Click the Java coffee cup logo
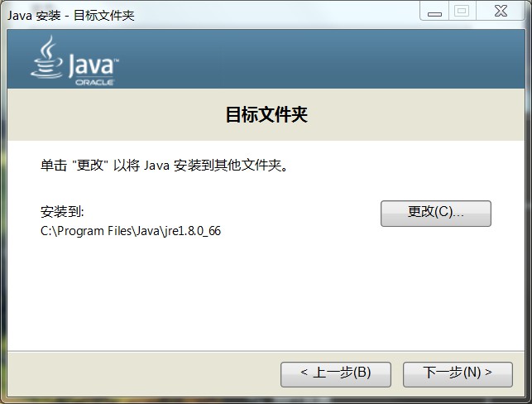Image resolution: width=532 pixels, height=404 pixels. pyautogui.click(x=48, y=56)
